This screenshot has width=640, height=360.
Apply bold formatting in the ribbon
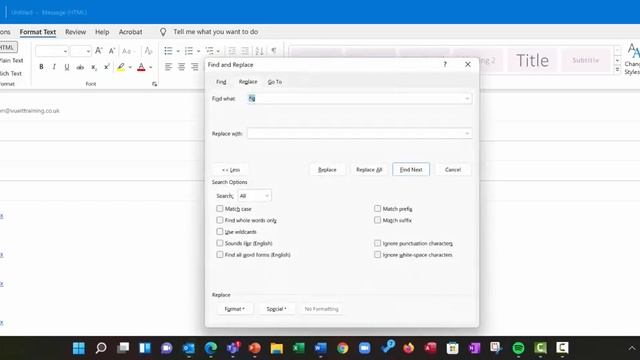[x=41, y=67]
